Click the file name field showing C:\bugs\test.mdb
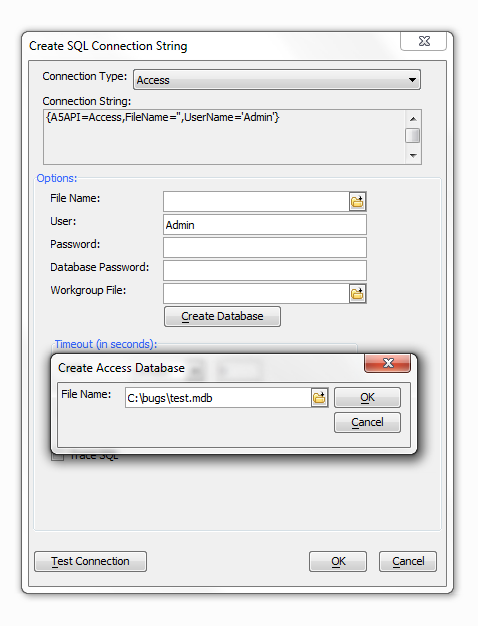 (218, 398)
